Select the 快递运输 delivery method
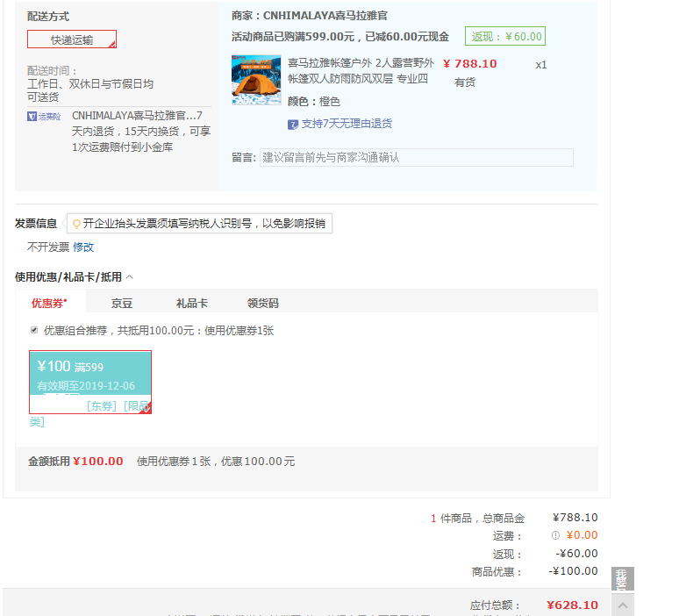 click(x=72, y=39)
